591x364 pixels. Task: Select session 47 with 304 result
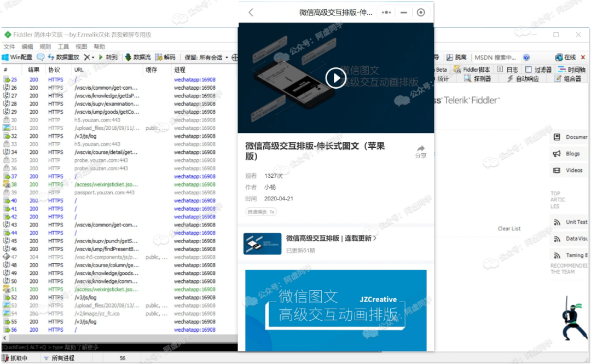pyautogui.click(x=109, y=257)
